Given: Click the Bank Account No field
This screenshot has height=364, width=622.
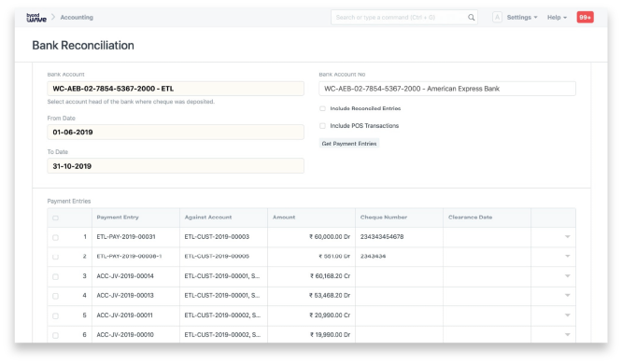Looking at the screenshot, I should click(x=447, y=89).
